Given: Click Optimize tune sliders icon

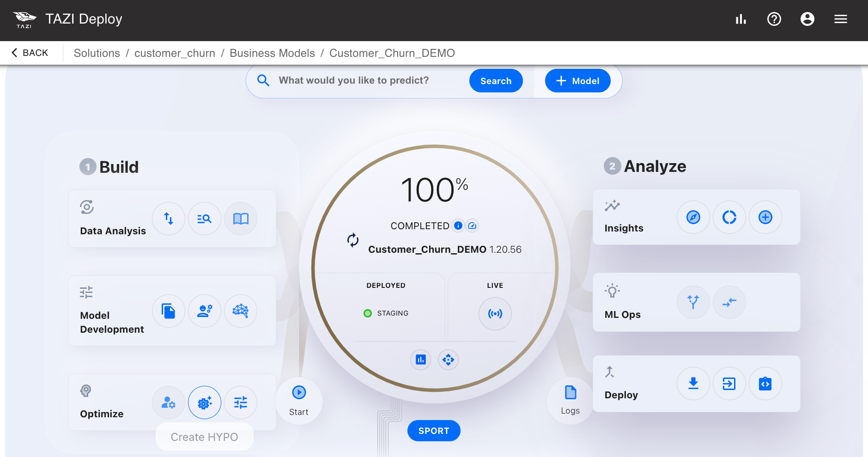Looking at the screenshot, I should [x=241, y=402].
